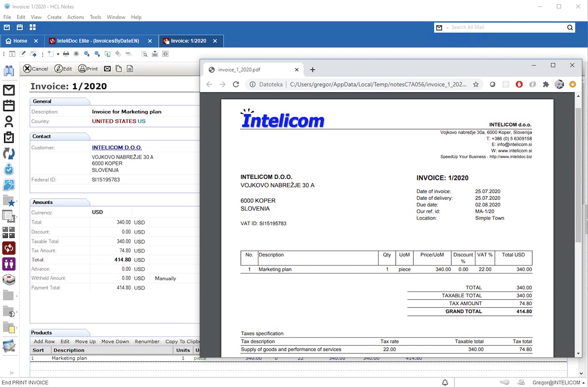Screen dimensions: 588x387
Task: Open the apps grid icon in top bar
Action: click(x=33, y=27)
